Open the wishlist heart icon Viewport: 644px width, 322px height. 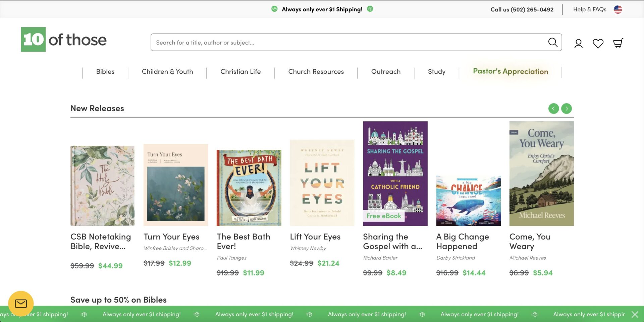coord(598,44)
